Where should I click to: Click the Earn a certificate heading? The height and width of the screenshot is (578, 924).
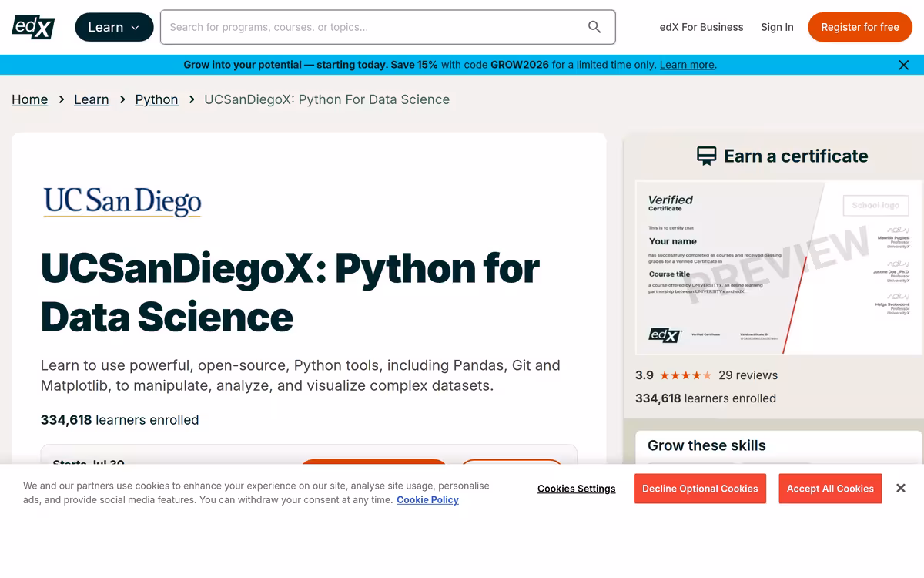coord(796,156)
